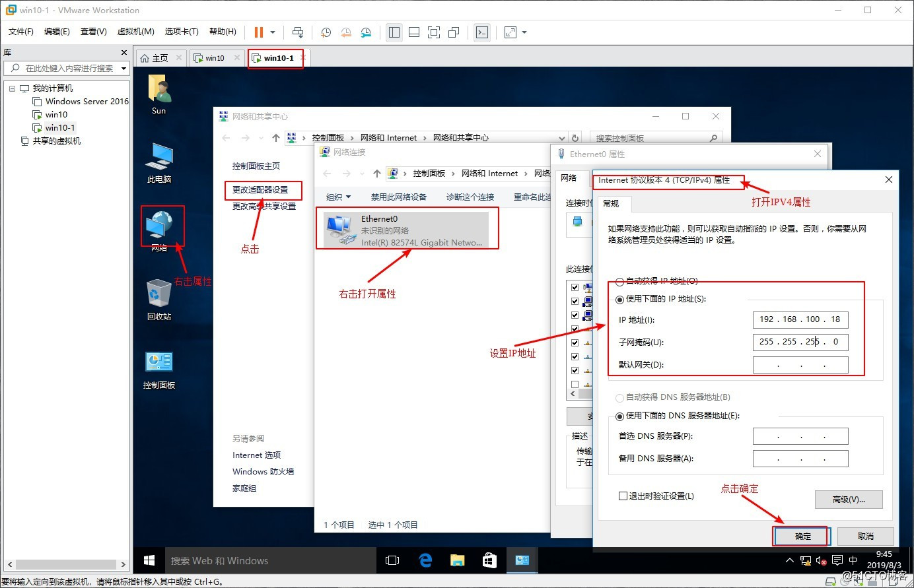The width and height of the screenshot is (914, 588).
Task: Click the up arrow in 网络连接 window
Action: point(376,174)
